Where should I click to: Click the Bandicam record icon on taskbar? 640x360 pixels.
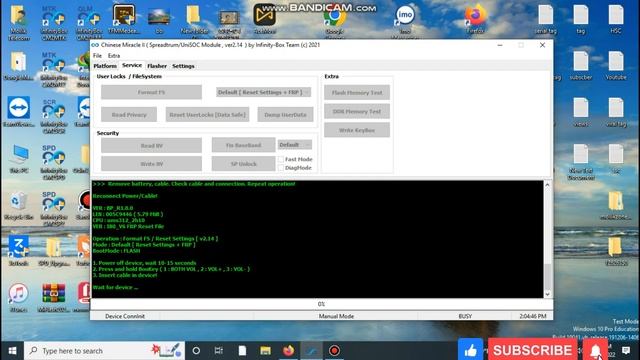pos(334,351)
